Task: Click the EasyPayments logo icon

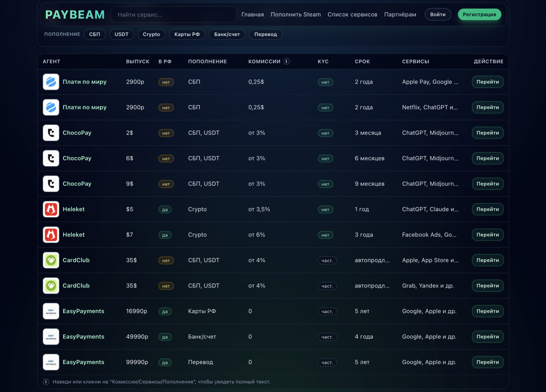Action: pyautogui.click(x=51, y=311)
